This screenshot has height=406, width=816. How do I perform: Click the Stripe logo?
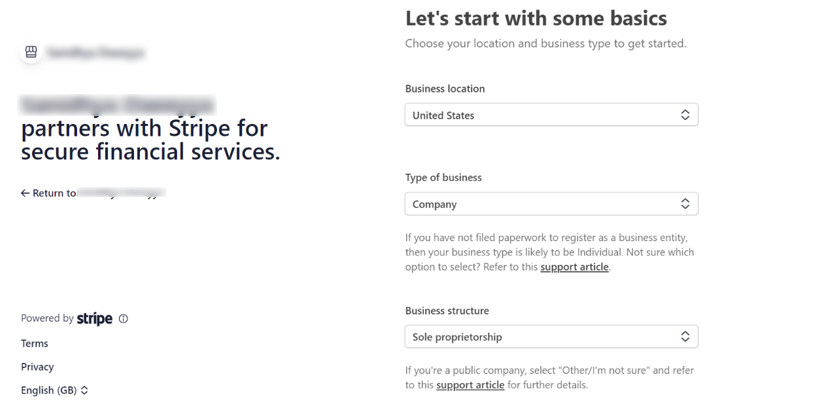pyautogui.click(x=94, y=319)
